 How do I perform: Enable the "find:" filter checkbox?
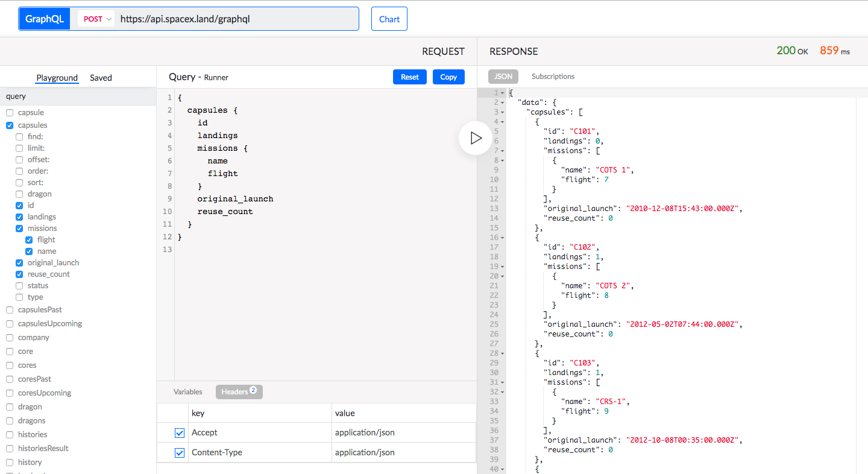coord(19,136)
